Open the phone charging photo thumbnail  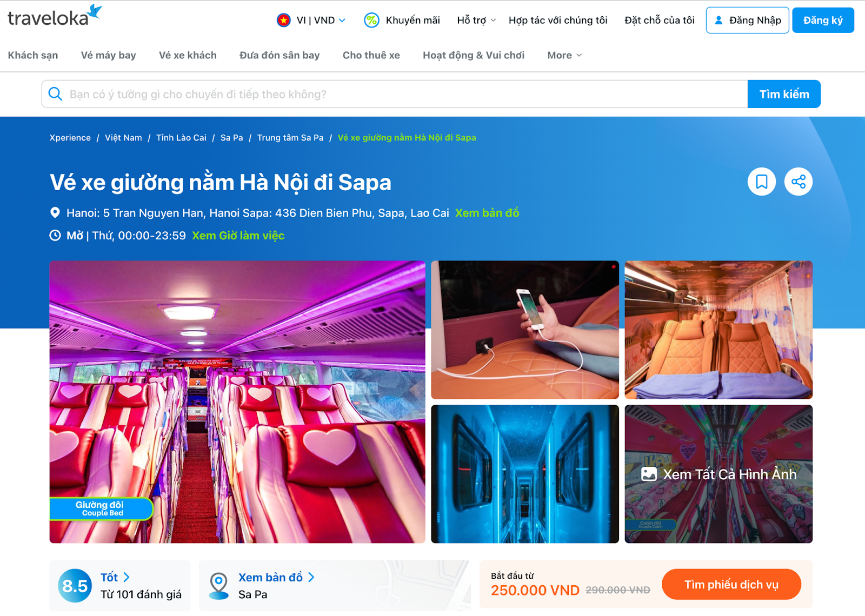524,330
